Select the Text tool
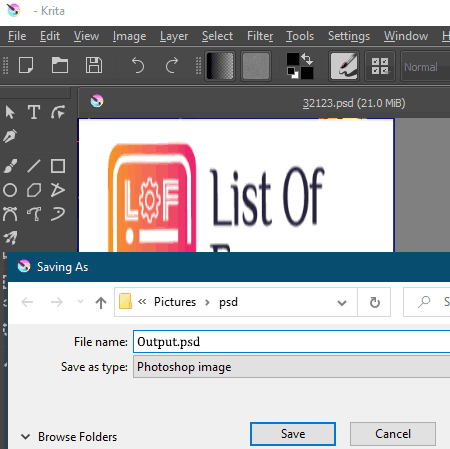Screen dimensions: 450x449 point(34,112)
